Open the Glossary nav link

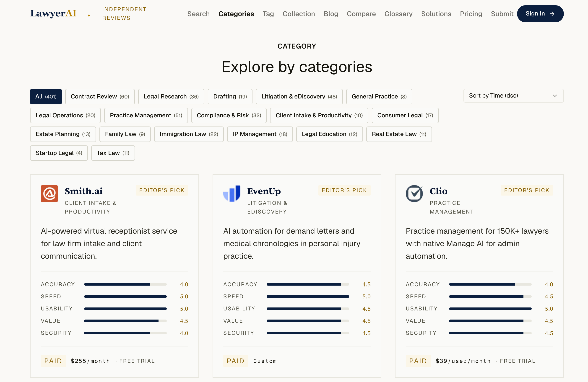[398, 14]
